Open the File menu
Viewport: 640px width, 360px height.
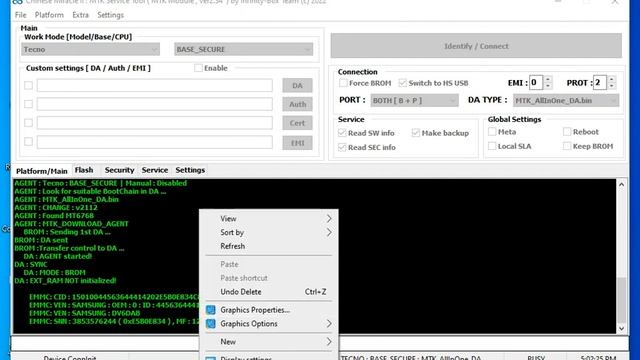[x=20, y=15]
